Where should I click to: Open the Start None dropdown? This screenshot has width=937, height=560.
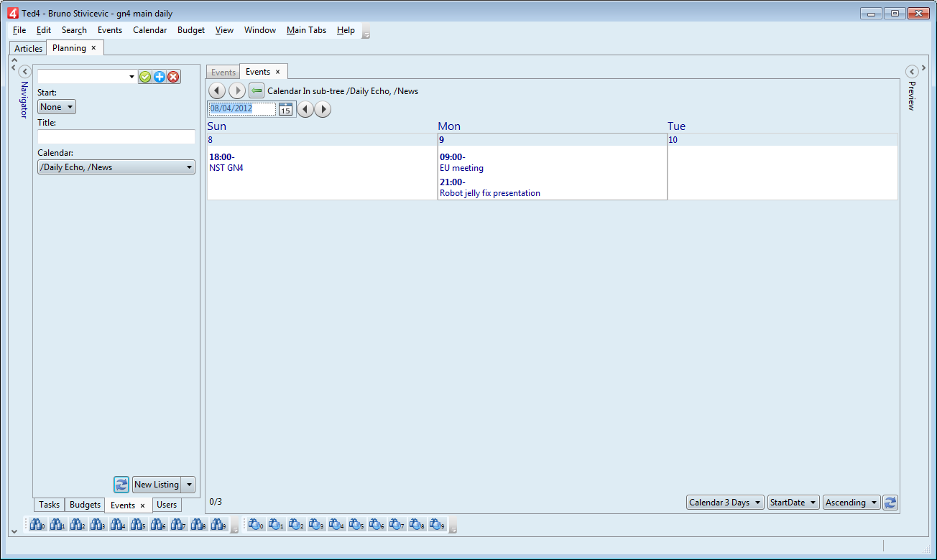point(57,107)
